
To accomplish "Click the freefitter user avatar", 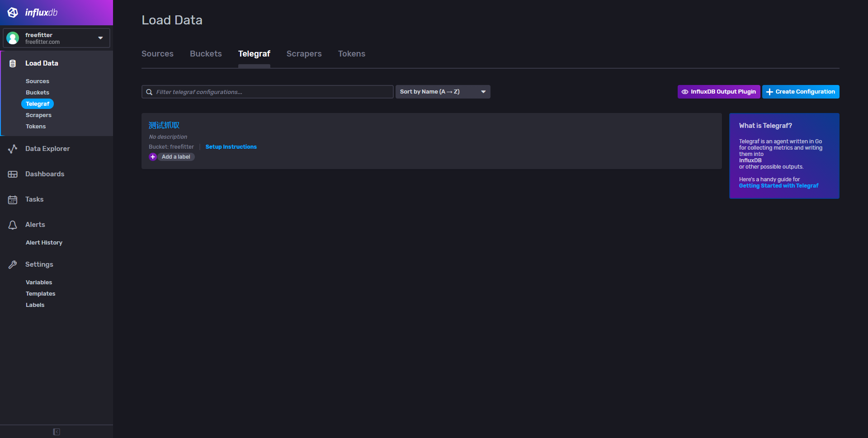I will [x=13, y=38].
